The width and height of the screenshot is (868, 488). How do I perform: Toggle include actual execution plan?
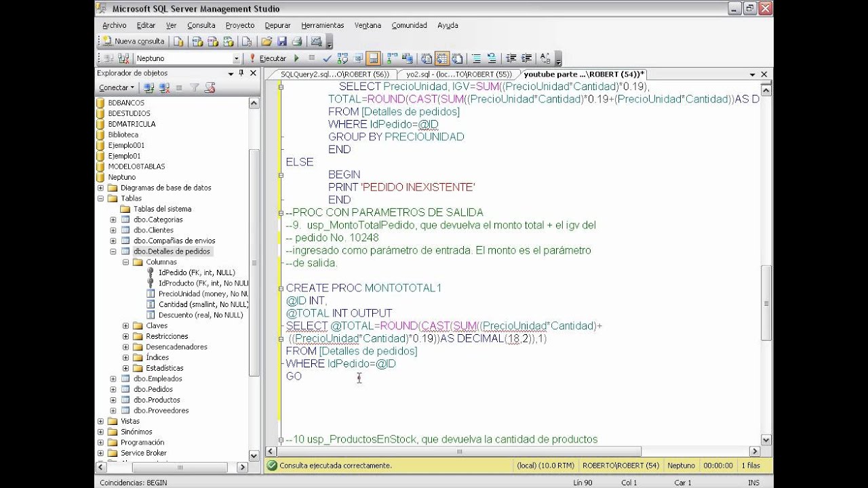coord(392,59)
